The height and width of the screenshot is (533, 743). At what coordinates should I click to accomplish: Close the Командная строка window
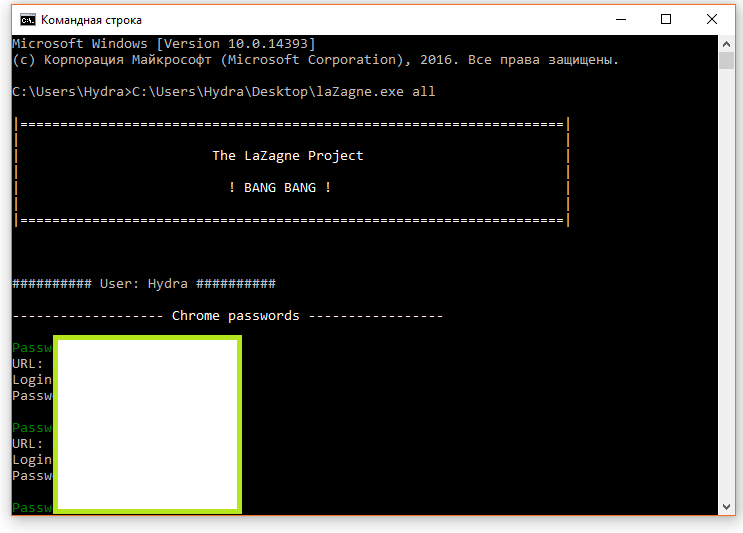[711, 19]
